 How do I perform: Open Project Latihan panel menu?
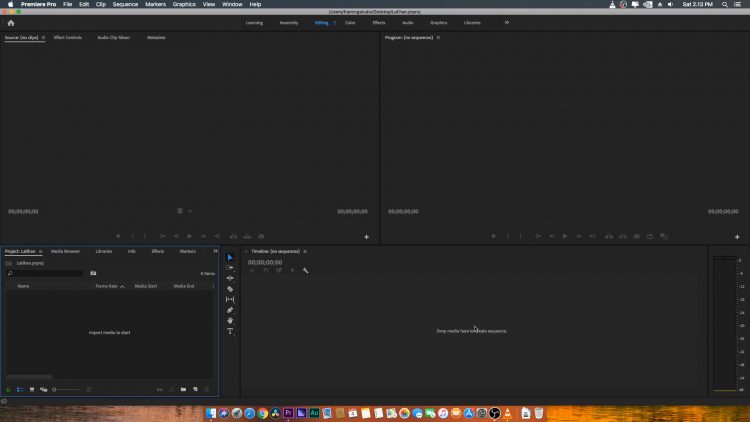[40, 251]
